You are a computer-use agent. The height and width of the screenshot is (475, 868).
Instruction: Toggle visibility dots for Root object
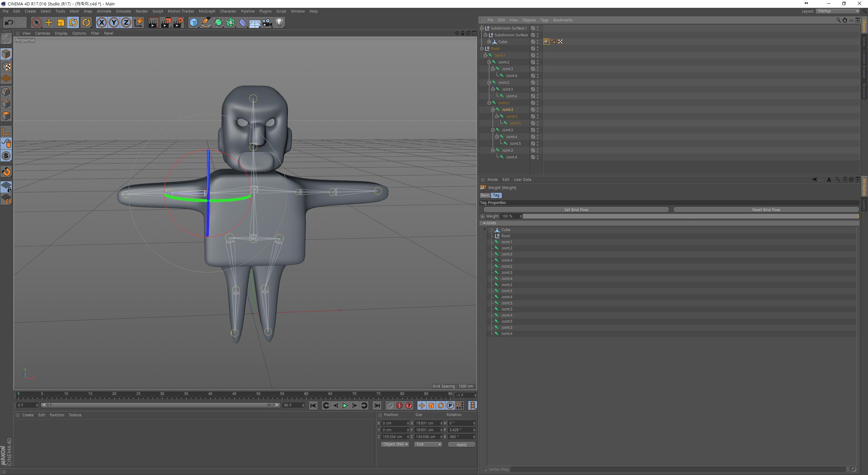(x=538, y=49)
